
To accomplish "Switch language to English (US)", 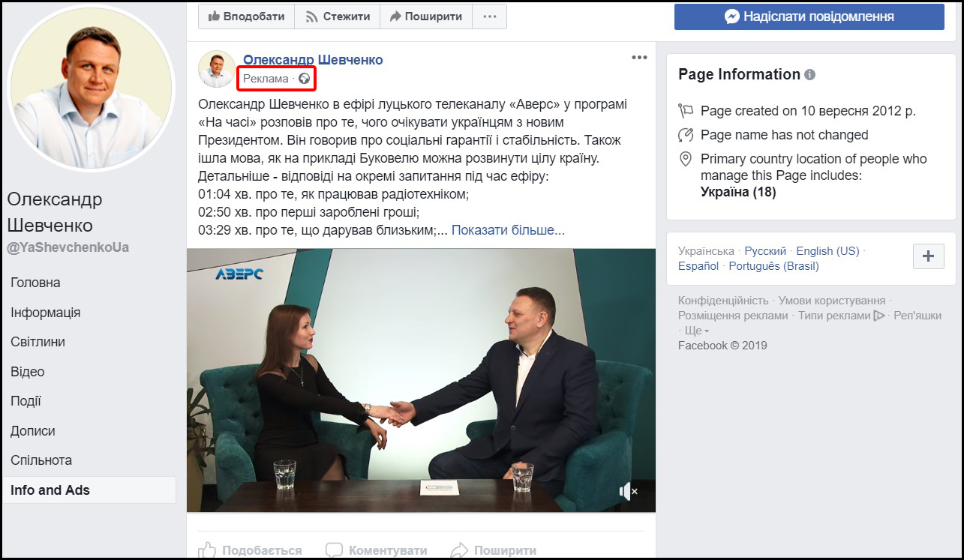I will pos(827,251).
